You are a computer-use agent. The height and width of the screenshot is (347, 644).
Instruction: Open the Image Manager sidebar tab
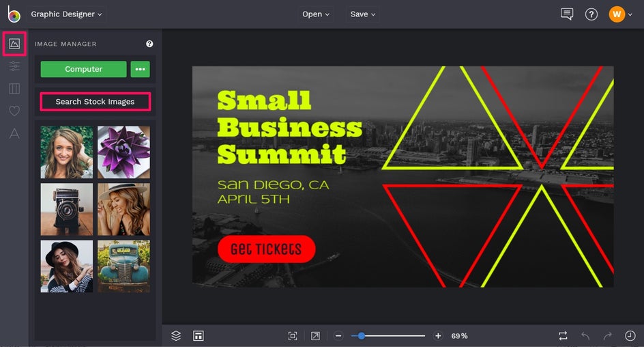(x=14, y=44)
